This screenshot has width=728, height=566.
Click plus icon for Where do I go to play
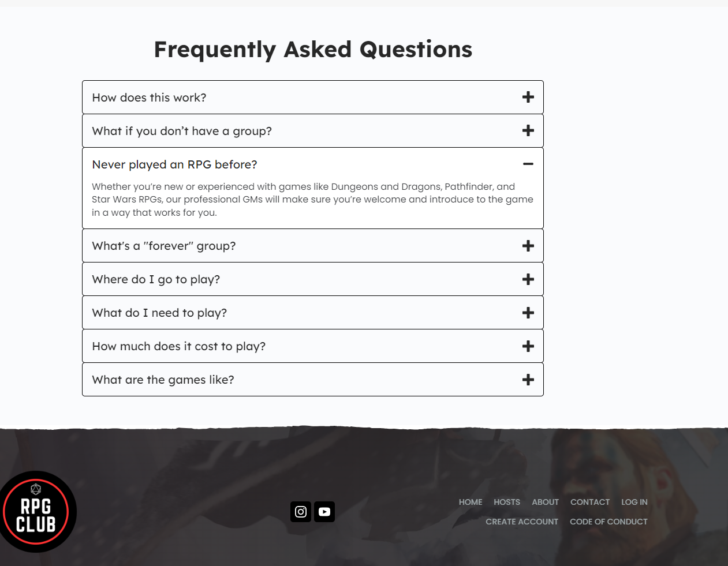click(x=528, y=279)
